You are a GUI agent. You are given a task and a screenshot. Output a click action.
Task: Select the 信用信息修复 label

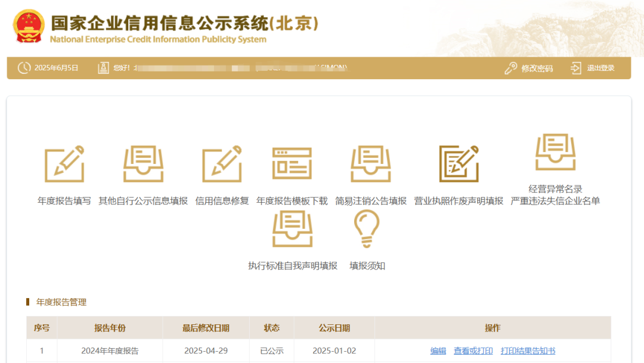222,201
